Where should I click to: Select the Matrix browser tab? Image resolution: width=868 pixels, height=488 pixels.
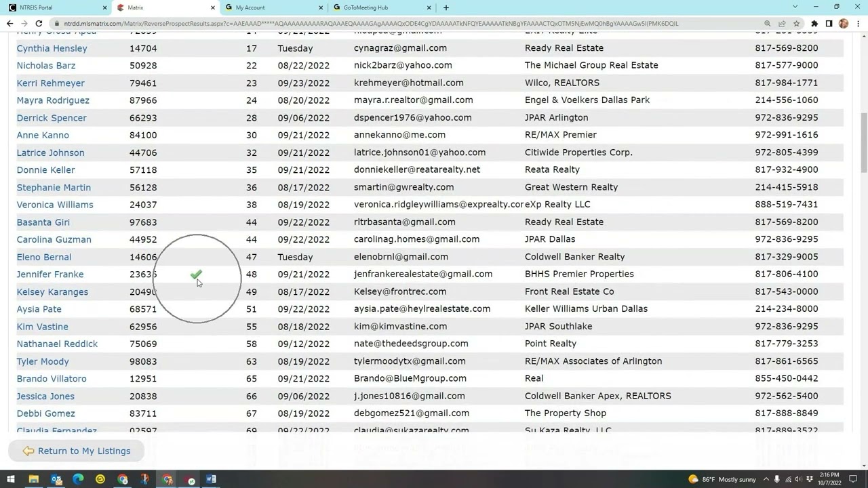point(166,7)
